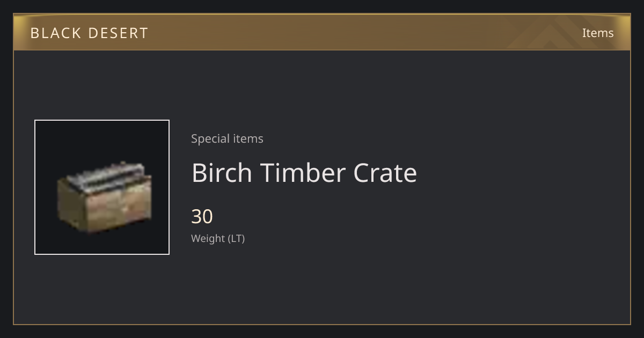Click the (LT) unit text
The height and width of the screenshot is (338, 644).
(237, 238)
